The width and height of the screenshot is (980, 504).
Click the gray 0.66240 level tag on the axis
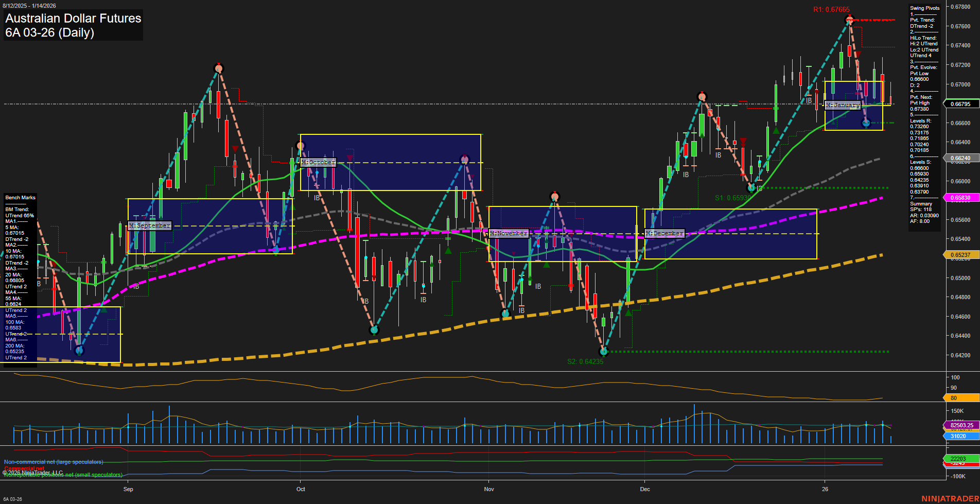point(959,158)
